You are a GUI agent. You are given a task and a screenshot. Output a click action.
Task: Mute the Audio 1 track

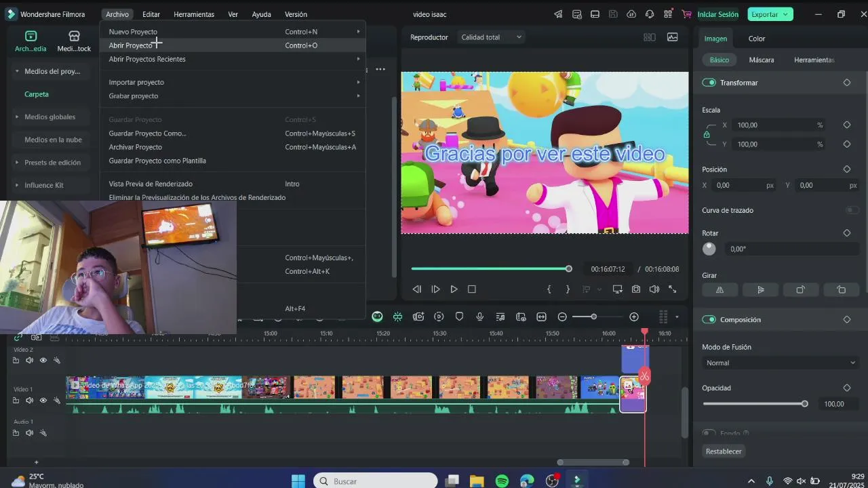pos(29,432)
